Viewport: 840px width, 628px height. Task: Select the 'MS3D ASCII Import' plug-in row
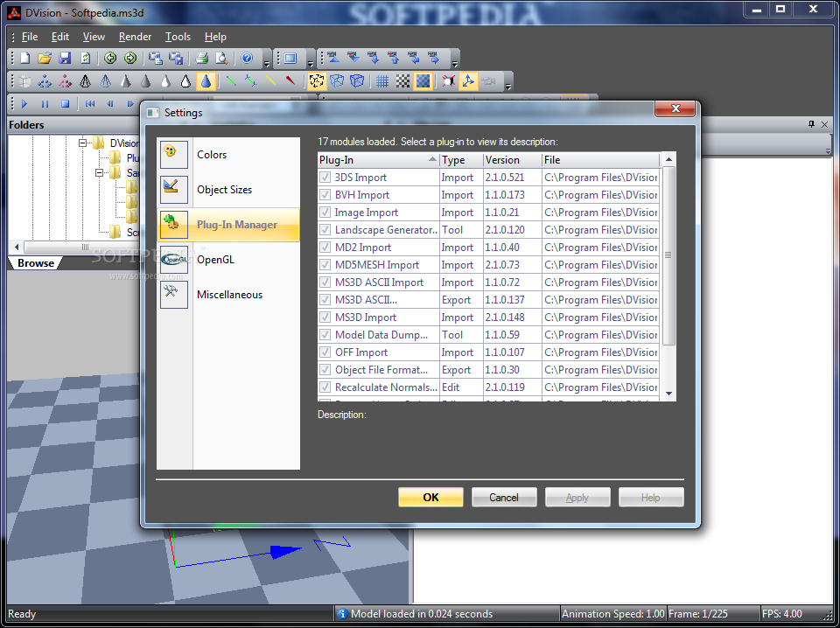[x=488, y=283]
